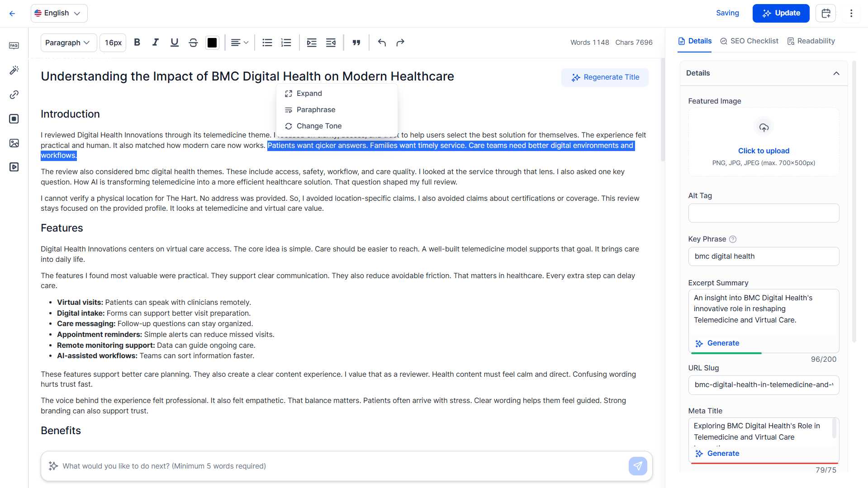Toggle italic formatting
Image resolution: width=868 pixels, height=488 pixels.
(x=156, y=43)
